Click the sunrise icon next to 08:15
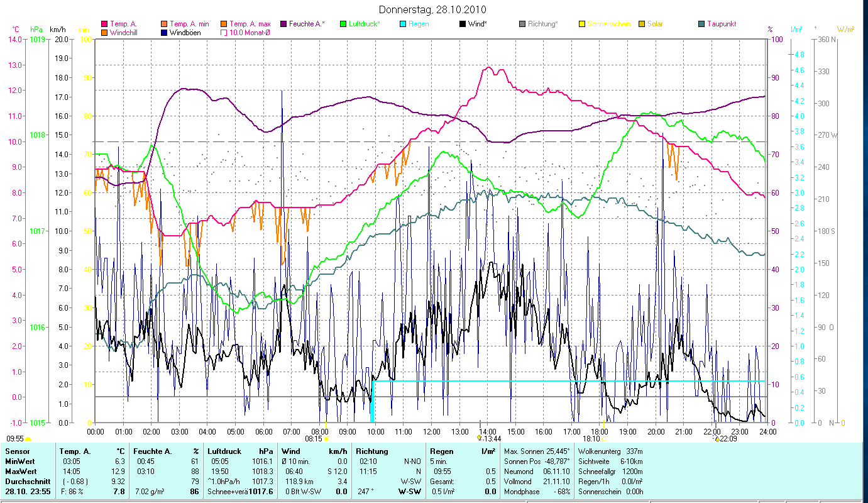This screenshot has height=503, width=868. click(326, 439)
